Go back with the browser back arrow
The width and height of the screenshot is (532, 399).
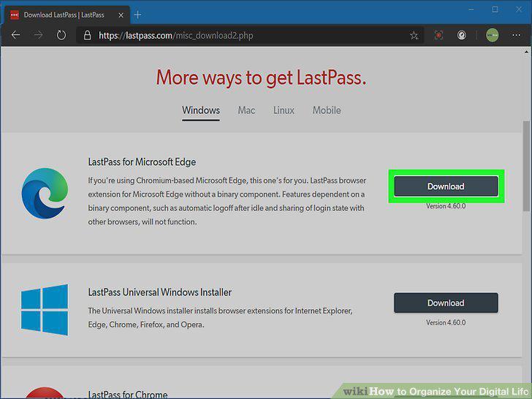pos(15,35)
